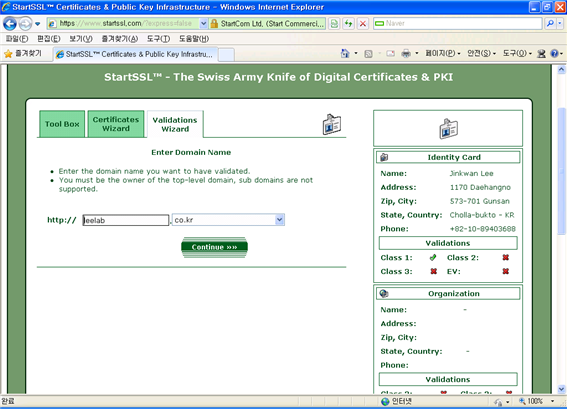The image size is (567, 409).
Task: Open the 페이지(P) command menu
Action: (x=443, y=54)
